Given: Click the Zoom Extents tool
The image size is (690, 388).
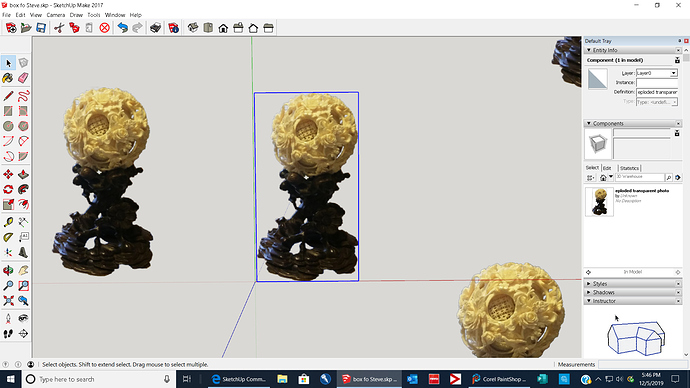Looking at the screenshot, I should coord(8,301).
